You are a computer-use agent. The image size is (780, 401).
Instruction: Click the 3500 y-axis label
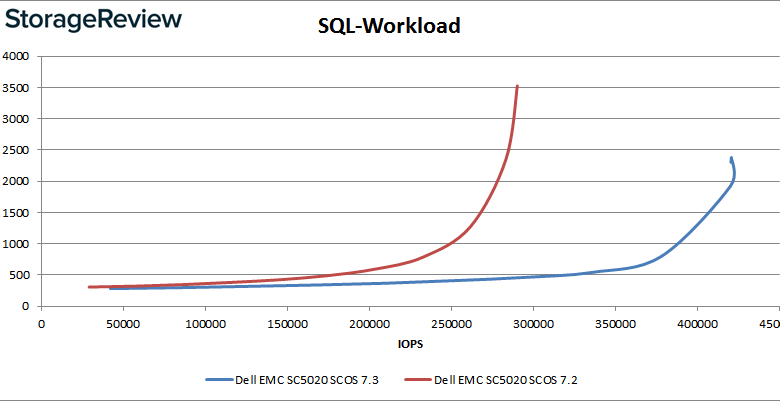(17, 88)
